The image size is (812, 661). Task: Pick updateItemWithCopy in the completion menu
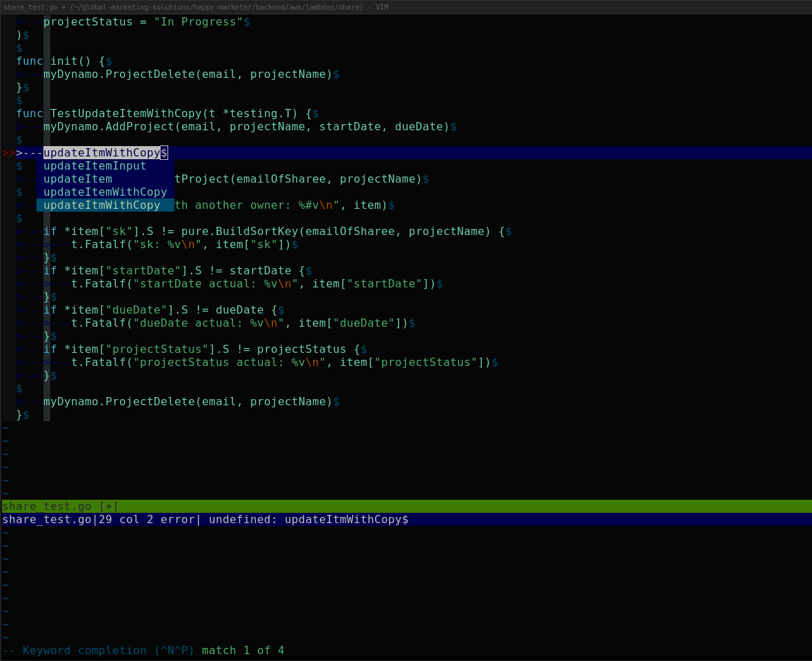tap(105, 192)
